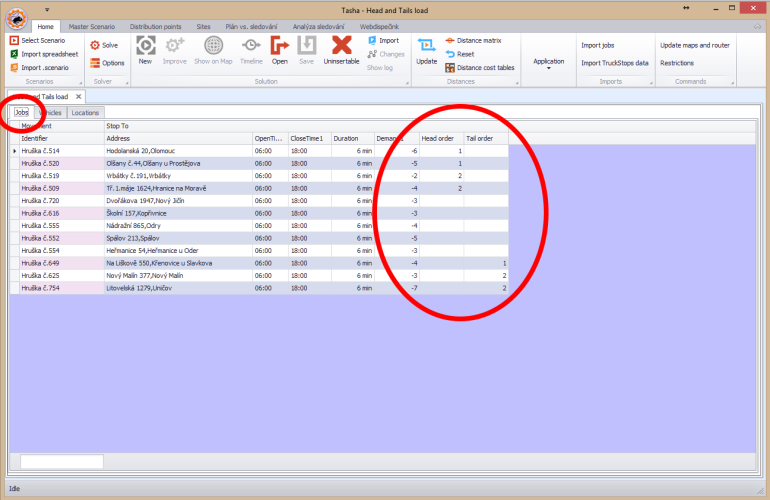Start the Solve command
Screen dimensions: 770x500
tap(104, 45)
